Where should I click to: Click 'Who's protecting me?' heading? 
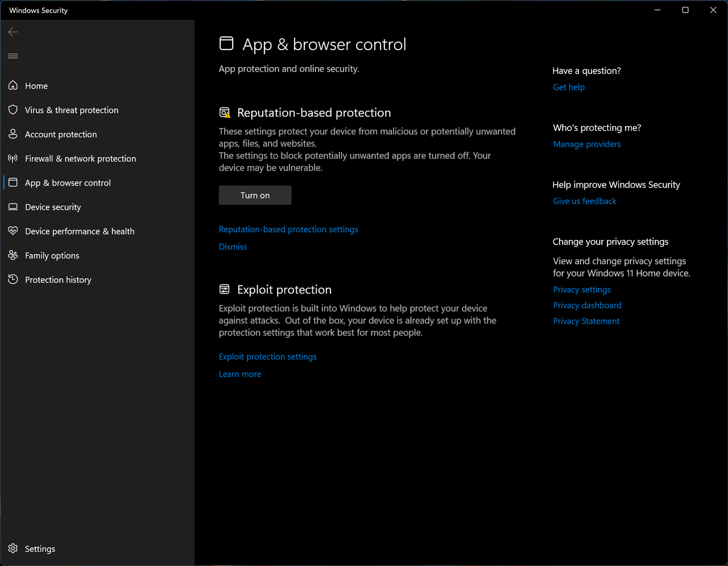coord(597,127)
